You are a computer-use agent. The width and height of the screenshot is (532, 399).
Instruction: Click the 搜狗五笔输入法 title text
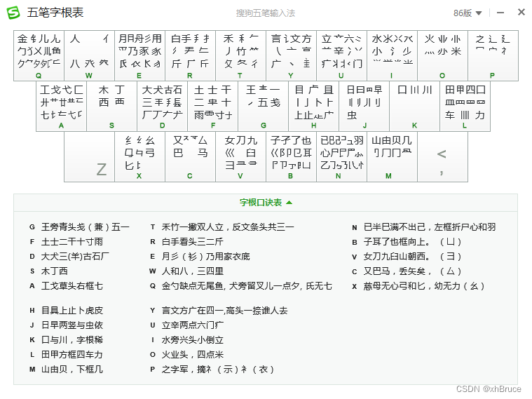(266, 13)
